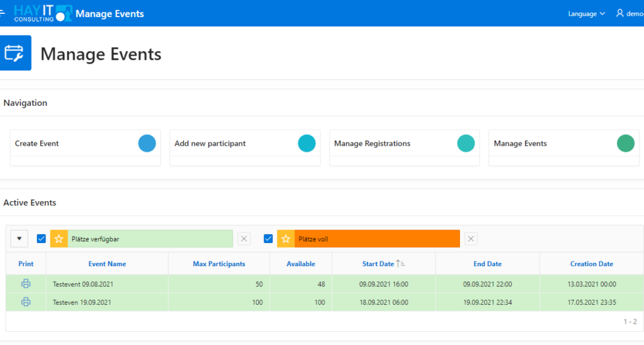Image resolution: width=644 pixels, height=345 pixels.
Task: Open the Create Event card
Action: tap(85, 148)
